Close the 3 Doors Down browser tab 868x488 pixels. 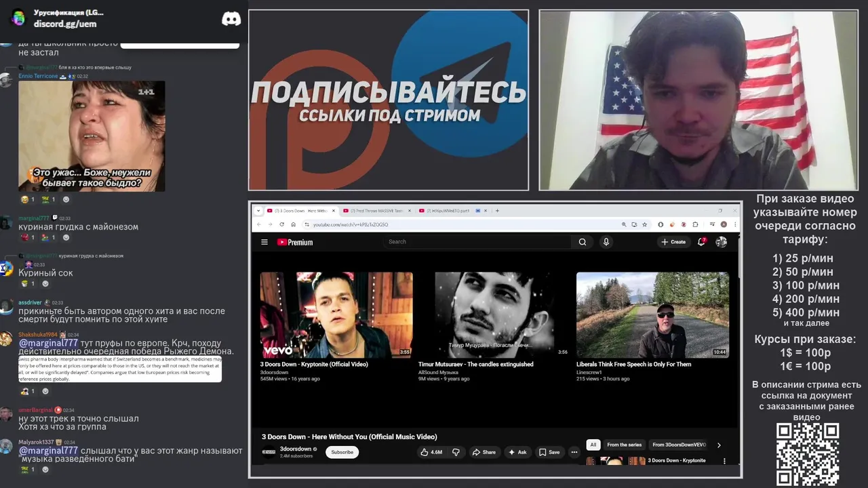point(334,211)
